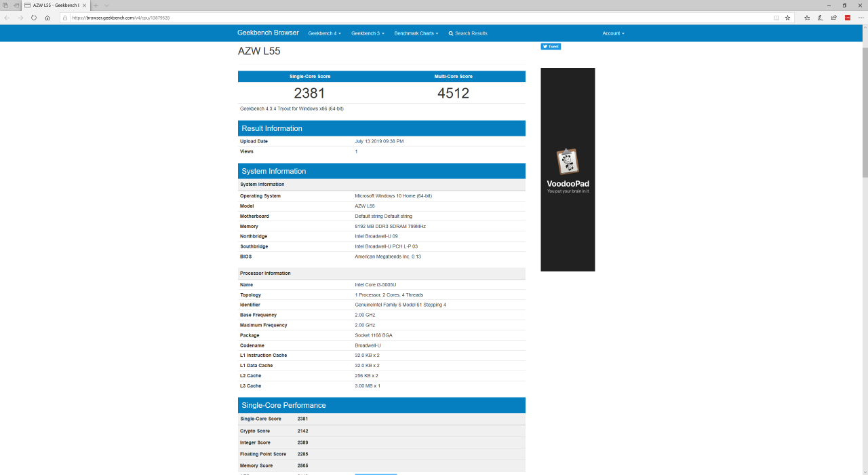The width and height of the screenshot is (868, 475).
Task: Open a new browser tab
Action: (x=96, y=5)
